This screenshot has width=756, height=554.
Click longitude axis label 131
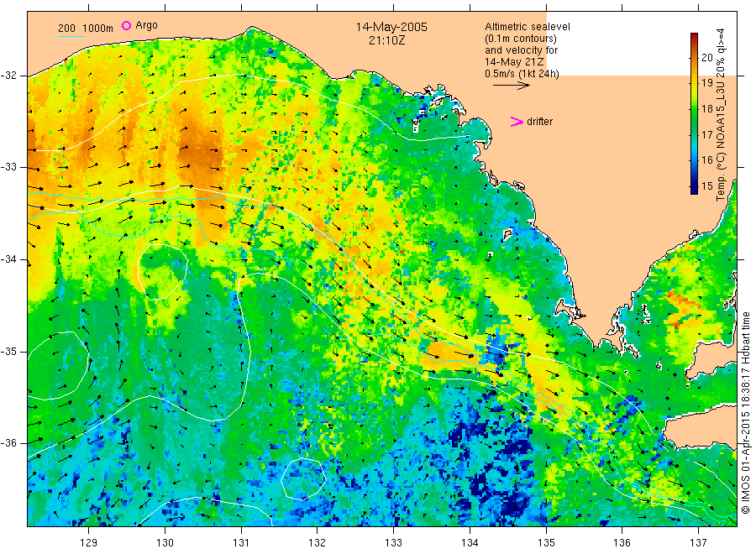click(241, 543)
